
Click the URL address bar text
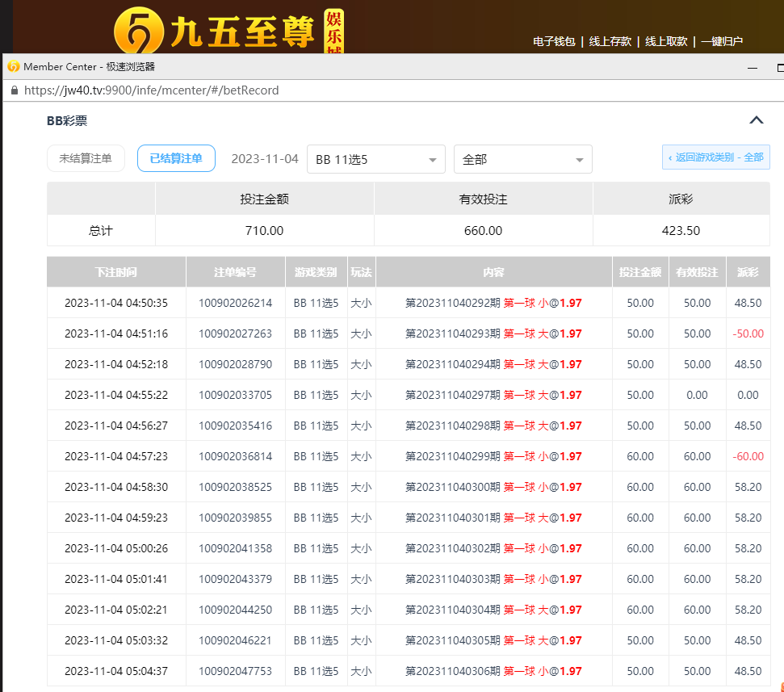click(x=151, y=90)
